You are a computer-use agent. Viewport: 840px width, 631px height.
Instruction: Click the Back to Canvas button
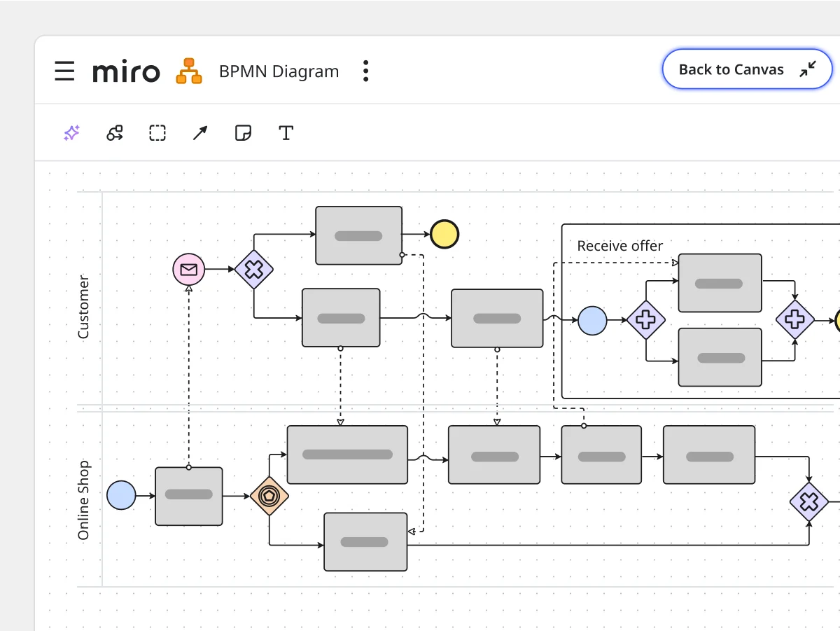(747, 69)
